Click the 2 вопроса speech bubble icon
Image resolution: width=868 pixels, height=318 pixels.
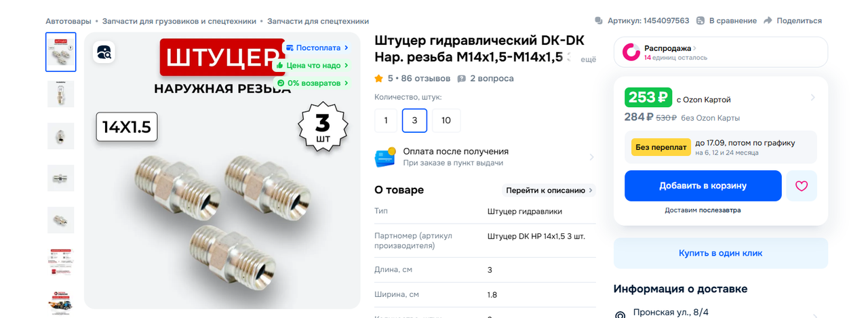click(x=462, y=79)
